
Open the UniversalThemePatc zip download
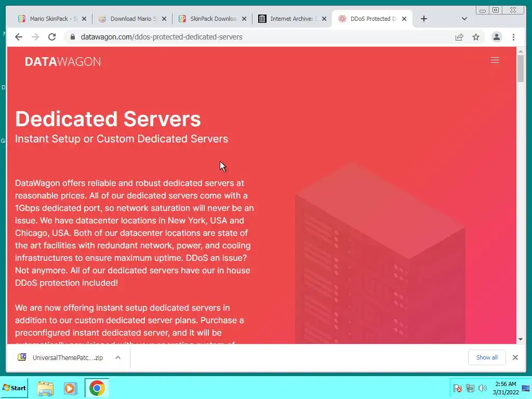(x=61, y=357)
